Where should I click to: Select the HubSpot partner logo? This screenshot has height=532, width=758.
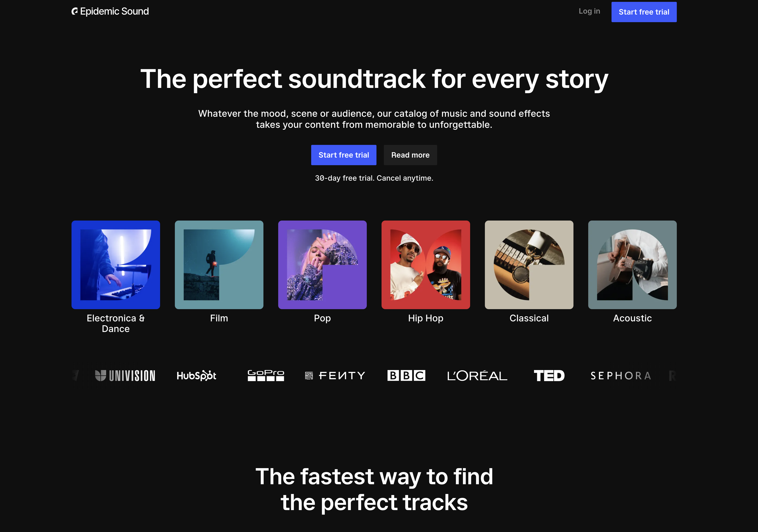196,375
